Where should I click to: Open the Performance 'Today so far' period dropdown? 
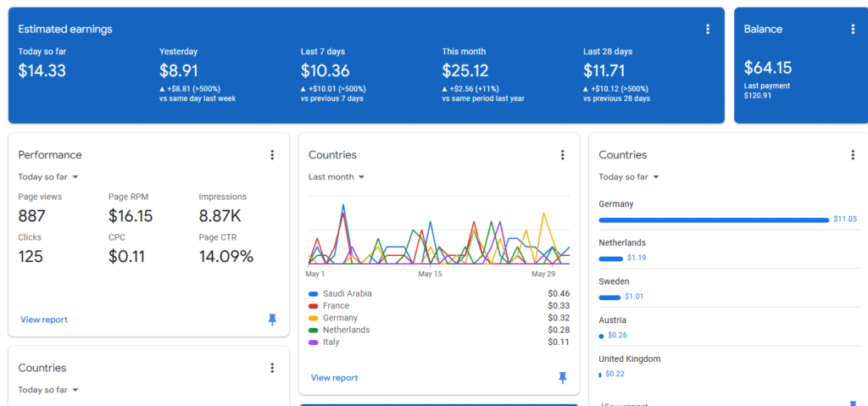click(x=48, y=177)
